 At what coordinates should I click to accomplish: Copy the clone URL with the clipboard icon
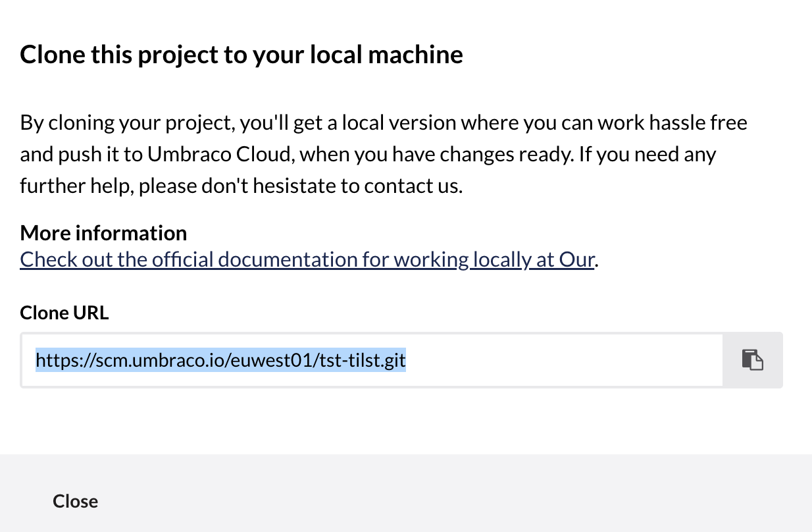[753, 360]
